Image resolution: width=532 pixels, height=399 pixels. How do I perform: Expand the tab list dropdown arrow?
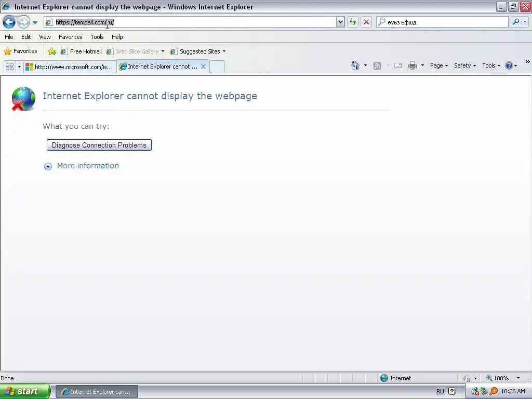click(19, 67)
